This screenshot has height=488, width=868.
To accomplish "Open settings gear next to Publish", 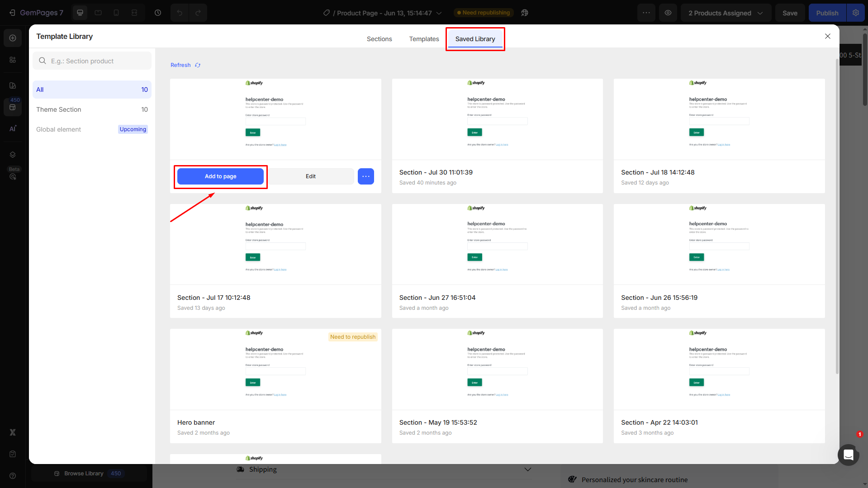I will click(x=856, y=13).
